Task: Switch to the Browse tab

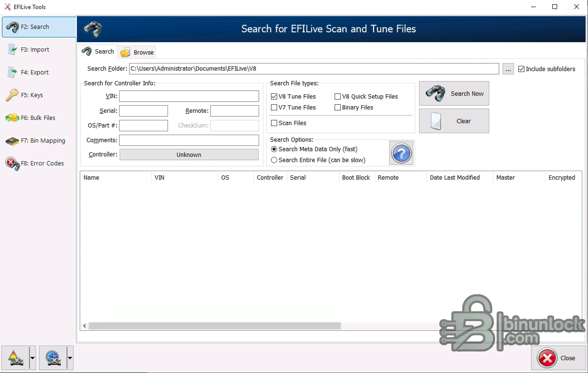Action: pyautogui.click(x=137, y=52)
